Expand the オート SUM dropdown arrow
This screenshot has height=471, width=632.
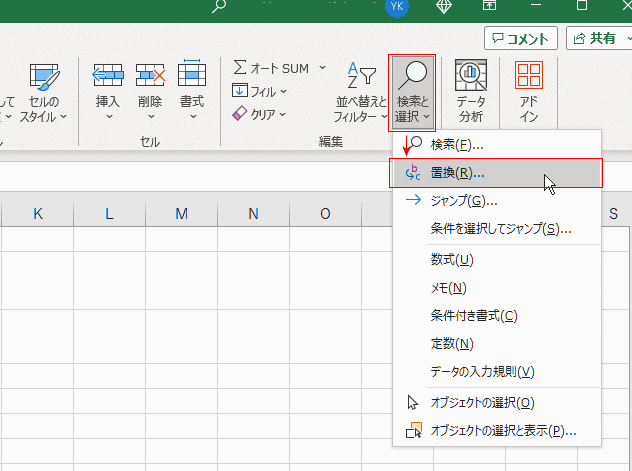(322, 68)
